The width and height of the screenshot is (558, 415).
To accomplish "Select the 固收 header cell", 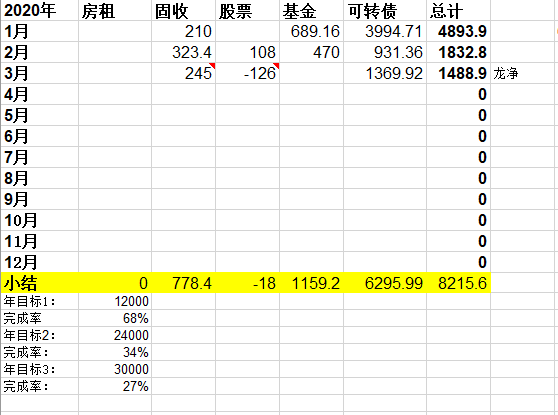I will [x=183, y=10].
